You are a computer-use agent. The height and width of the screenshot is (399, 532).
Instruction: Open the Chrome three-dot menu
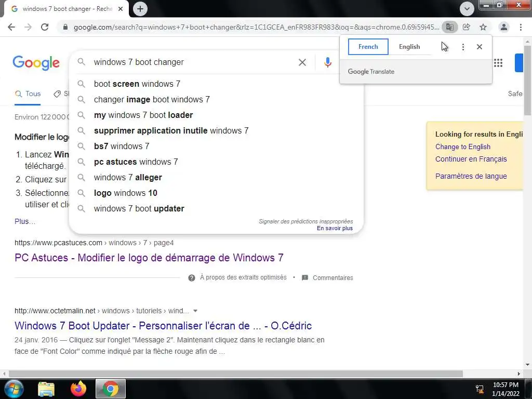coord(521,27)
